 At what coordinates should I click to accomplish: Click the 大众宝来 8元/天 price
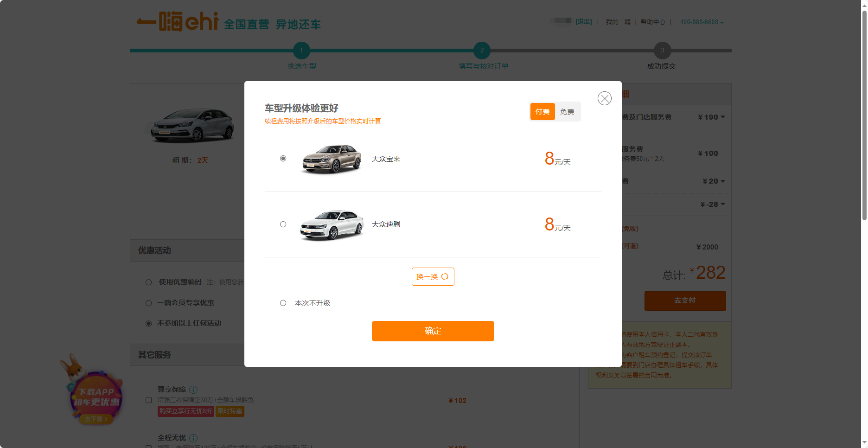[557, 159]
